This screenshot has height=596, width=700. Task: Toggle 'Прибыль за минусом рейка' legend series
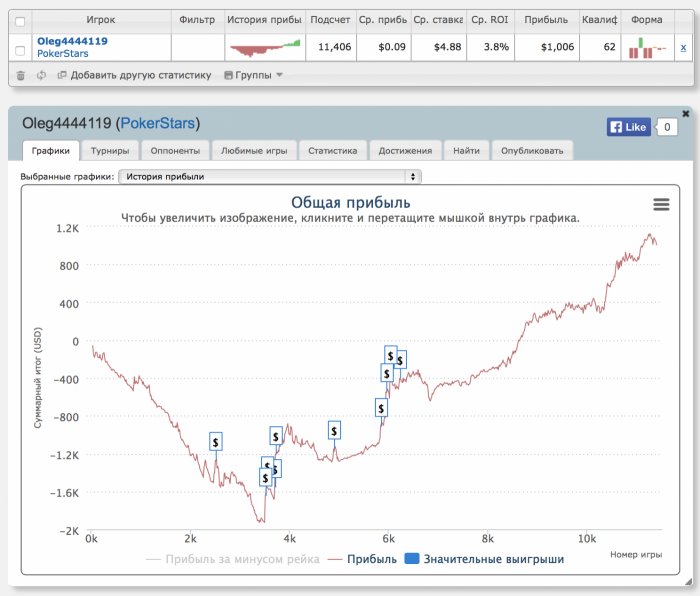point(233,559)
